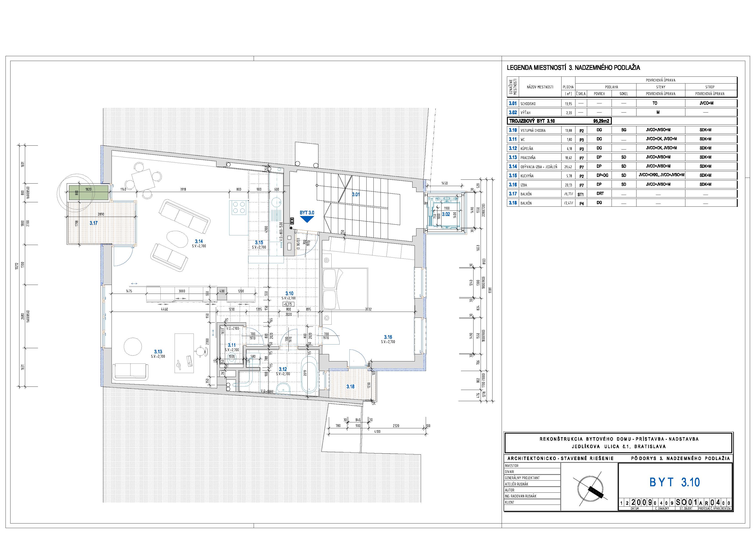Click the four-burner cooktop in the kitchen
Screen dimensions: 756x534
[239, 208]
